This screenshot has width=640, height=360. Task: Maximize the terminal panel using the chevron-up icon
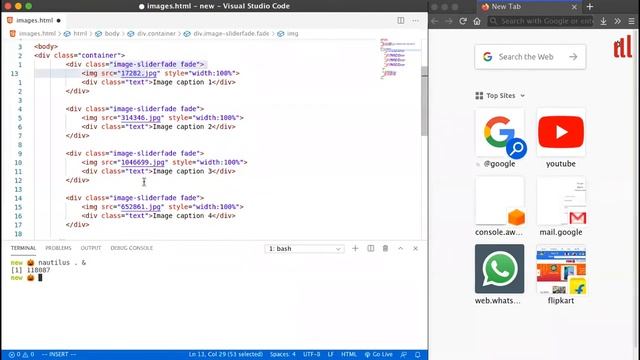[400, 248]
